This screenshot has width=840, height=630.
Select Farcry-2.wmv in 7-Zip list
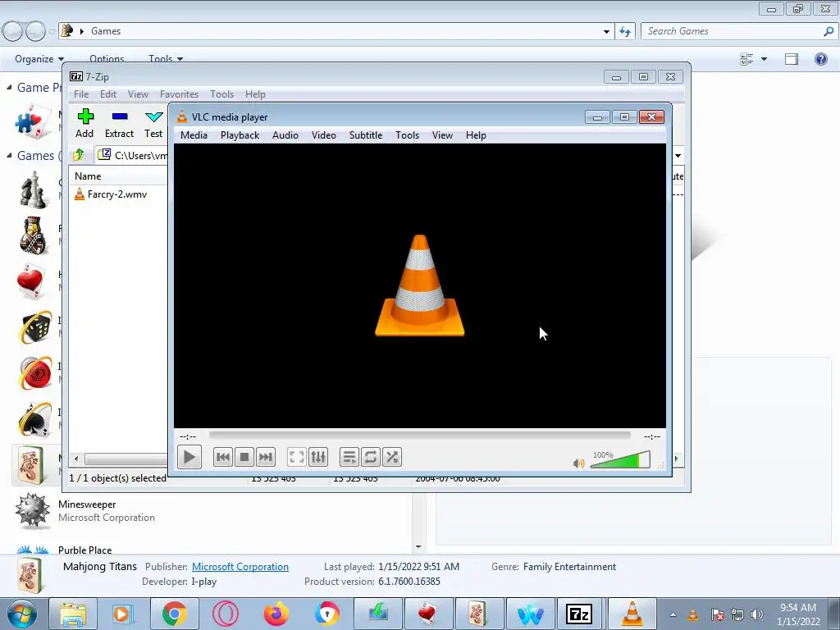[x=111, y=194]
